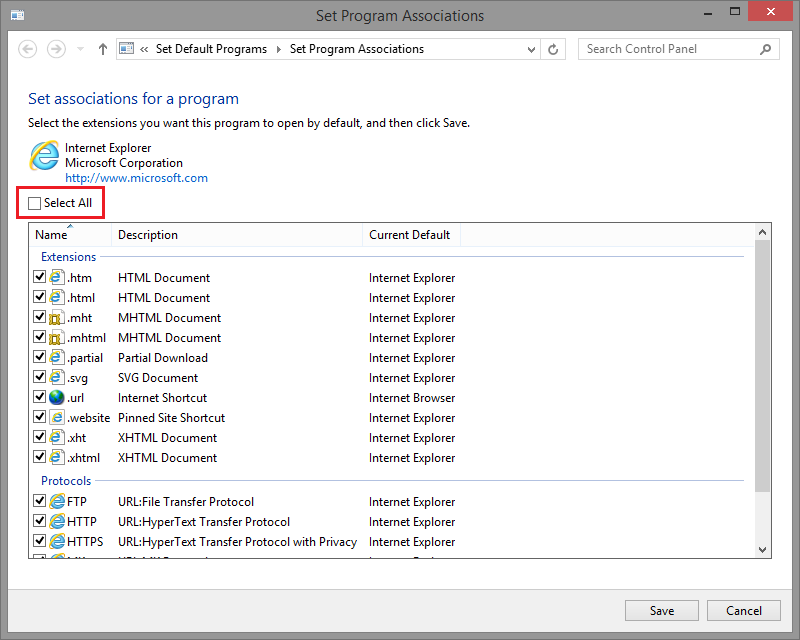Click the FTP protocol IE icon
This screenshot has width=800, height=640.
pyautogui.click(x=57, y=501)
